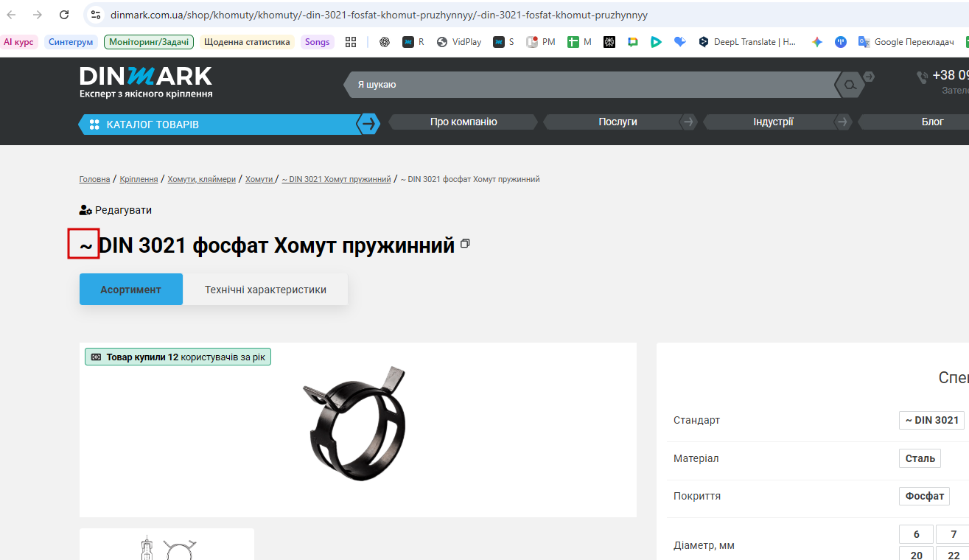Open the Блог menu item
Viewport: 969px width, 560px height.
point(932,122)
